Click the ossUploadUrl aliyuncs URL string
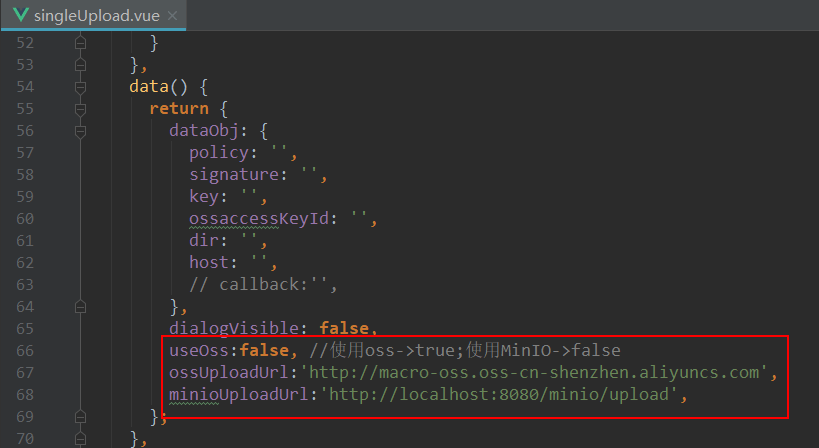 pos(538,372)
